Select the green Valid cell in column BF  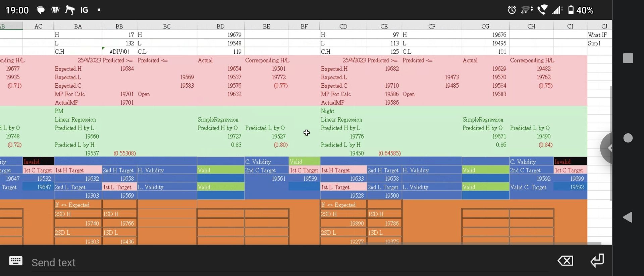point(304,162)
